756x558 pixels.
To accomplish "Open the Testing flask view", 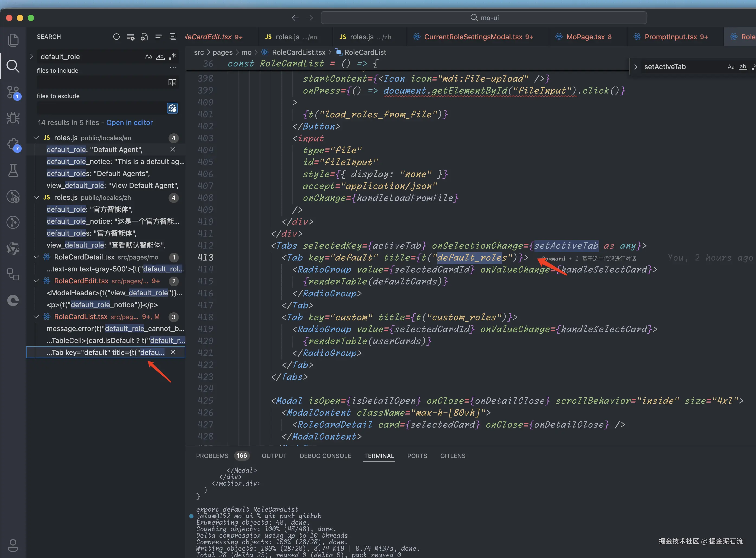I will [x=13, y=170].
